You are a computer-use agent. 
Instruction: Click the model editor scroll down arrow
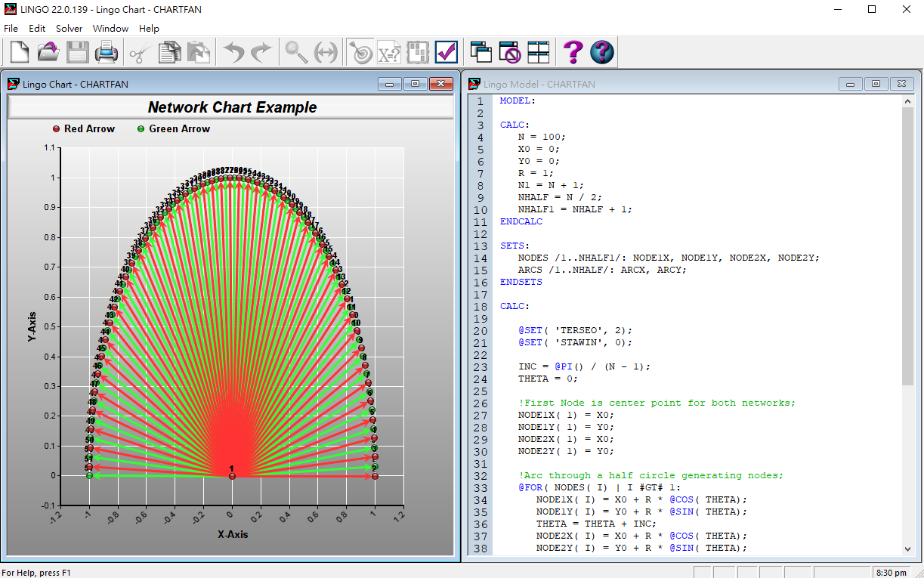coord(907,549)
